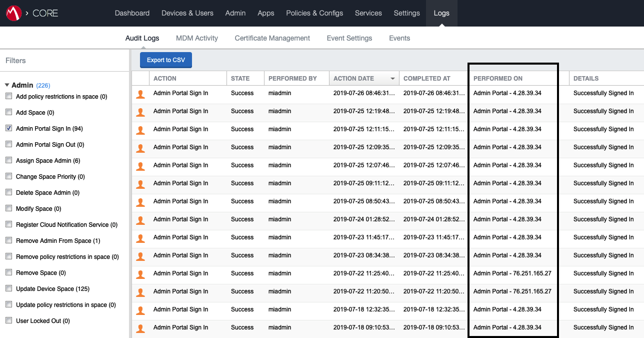
Task: Click user icon on 2019-07-25 12:19 row
Action: pos(140,112)
